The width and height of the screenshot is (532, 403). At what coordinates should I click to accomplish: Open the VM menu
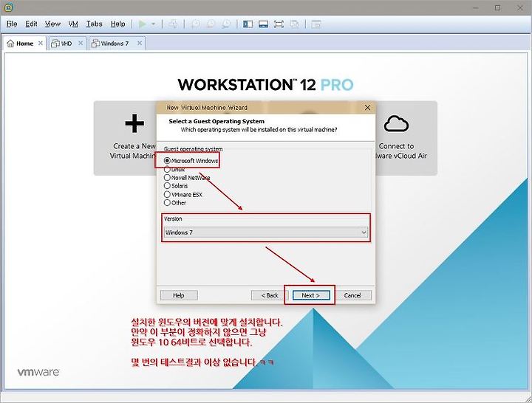coord(73,24)
